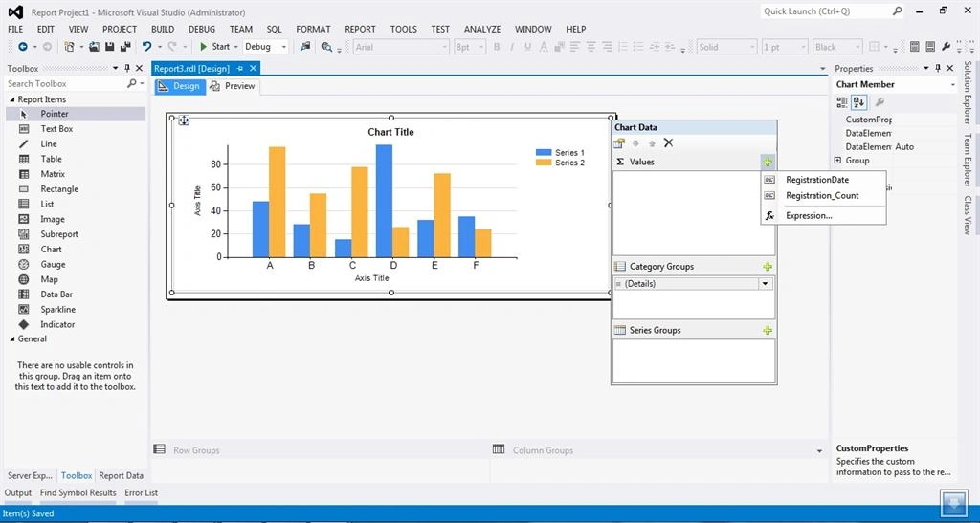
Task: Pick the Sparkline toolbox item
Action: coord(57,309)
